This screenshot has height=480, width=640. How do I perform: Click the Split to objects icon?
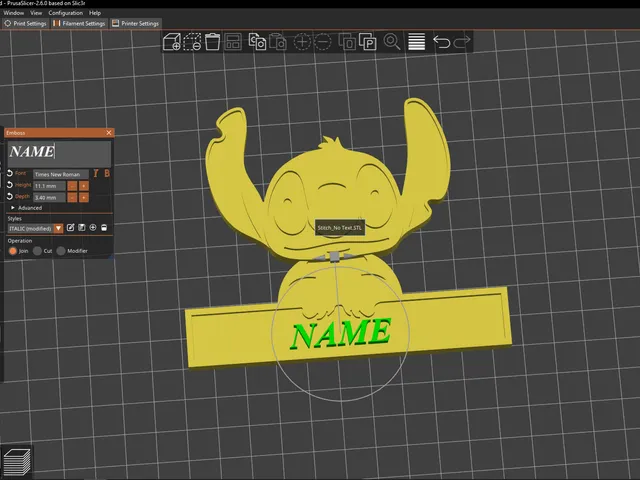pyautogui.click(x=347, y=42)
